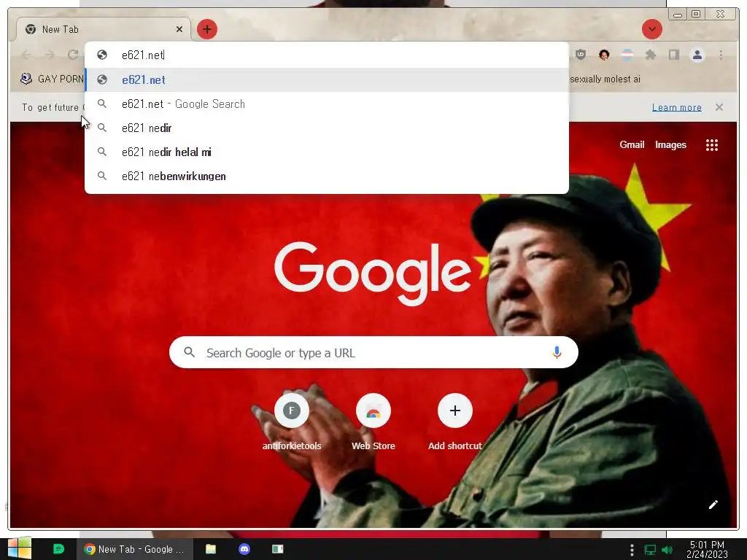This screenshot has height=560, width=747.
Task: Click the volume speaker tray icon
Action: click(667, 550)
